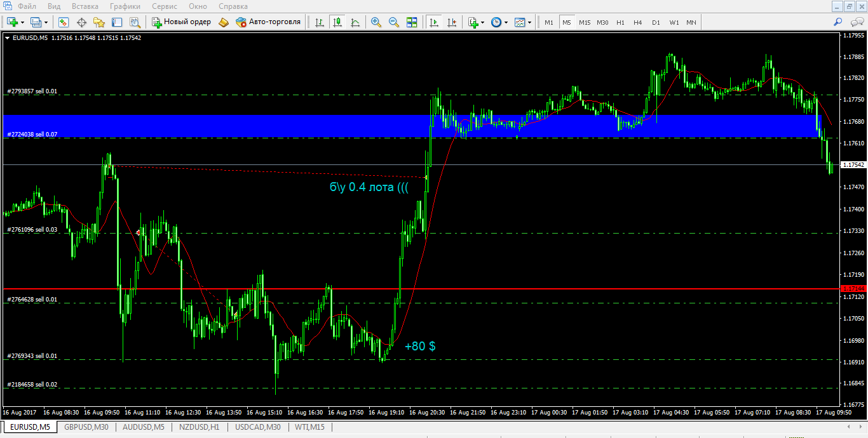Expand the Profiles dropdown arrow
This screenshot has width=868, height=438.
click(46, 22)
